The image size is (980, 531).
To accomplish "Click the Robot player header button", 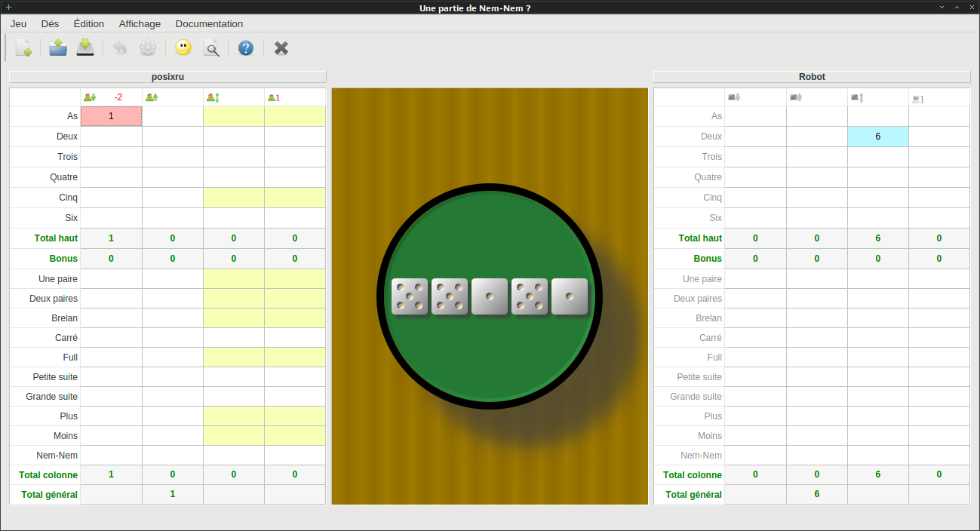I will pos(812,77).
